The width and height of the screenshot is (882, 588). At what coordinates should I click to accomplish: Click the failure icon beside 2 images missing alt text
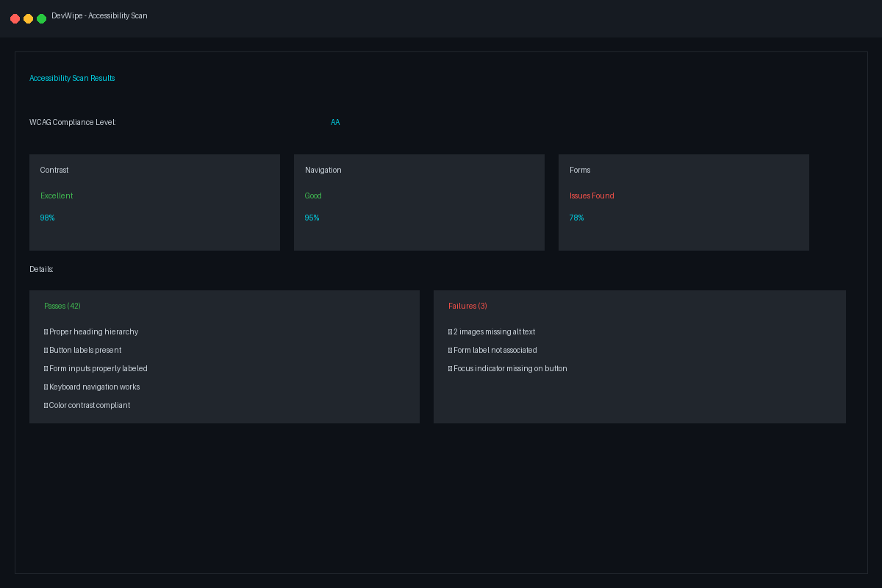pos(450,331)
